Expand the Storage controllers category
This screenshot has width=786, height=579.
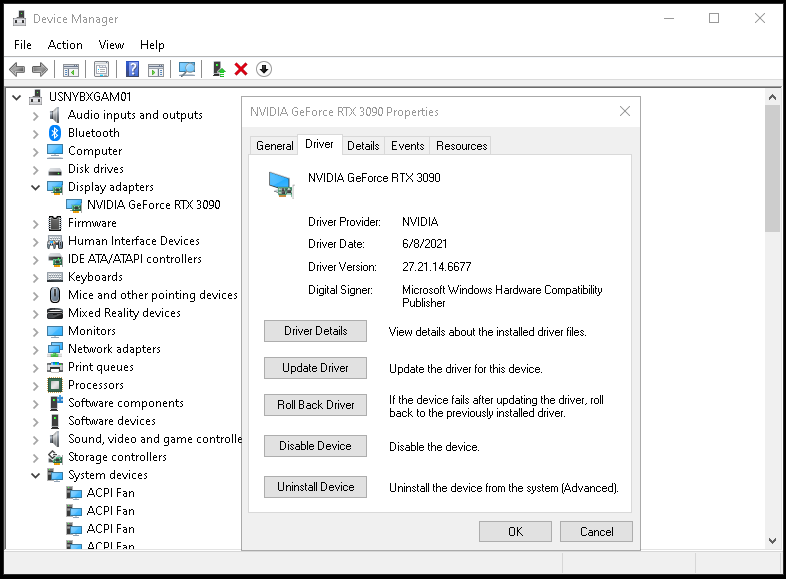click(x=36, y=458)
